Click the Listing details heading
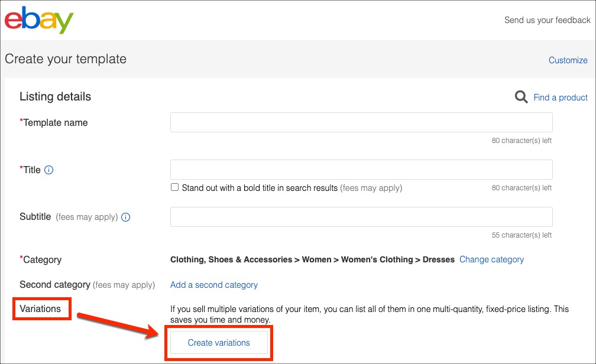This screenshot has height=364, width=596. click(54, 96)
